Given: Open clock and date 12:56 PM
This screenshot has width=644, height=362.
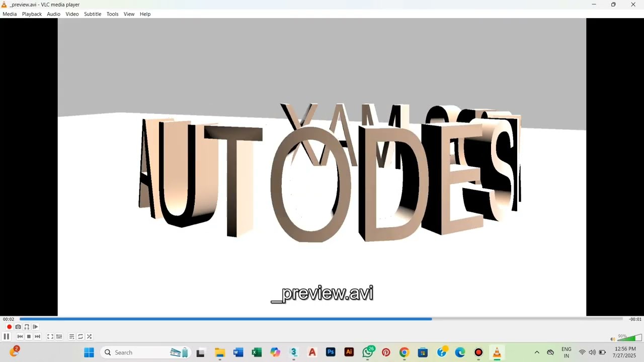Looking at the screenshot, I should [x=625, y=352].
